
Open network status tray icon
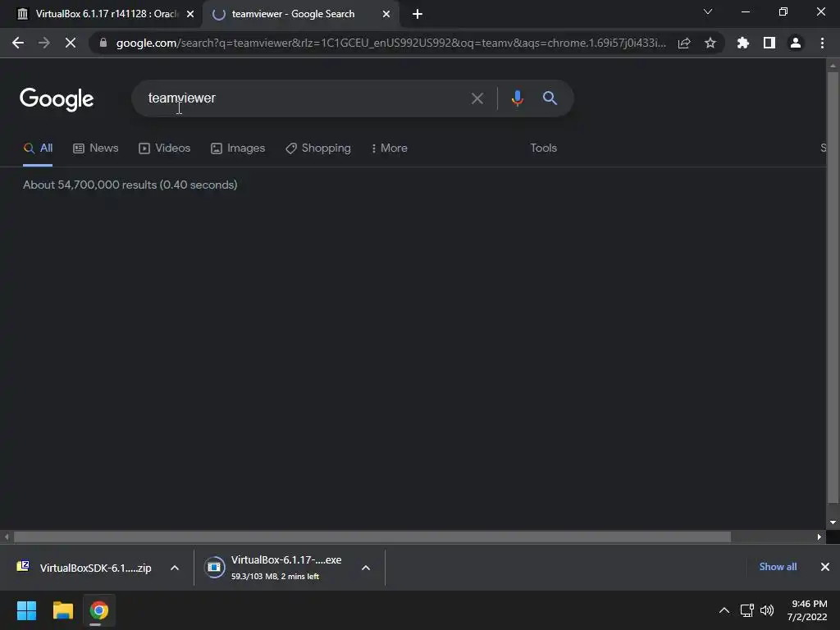click(x=746, y=610)
